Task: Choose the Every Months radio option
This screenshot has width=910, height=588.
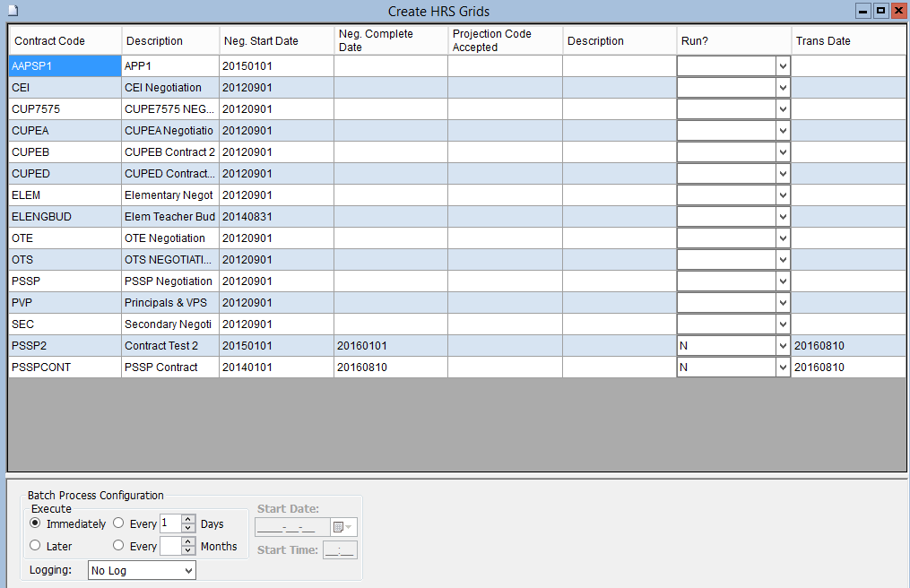Action: click(118, 546)
